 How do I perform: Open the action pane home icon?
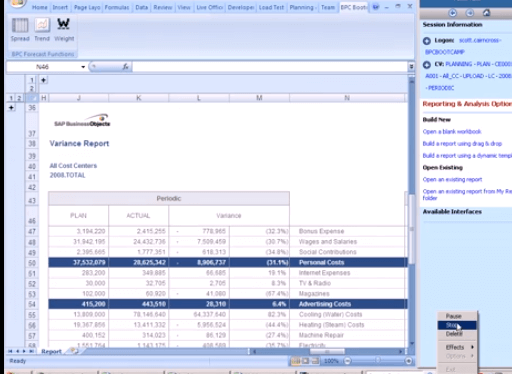[x=487, y=13]
